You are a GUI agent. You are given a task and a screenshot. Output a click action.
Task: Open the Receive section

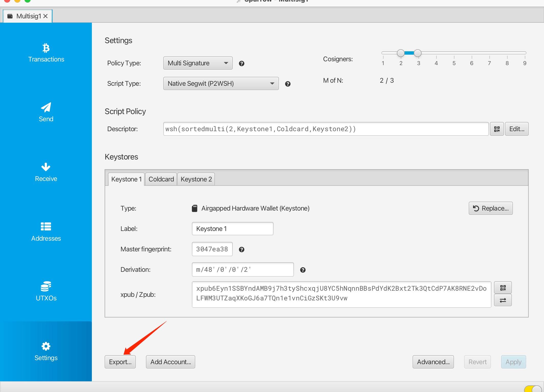pyautogui.click(x=46, y=172)
